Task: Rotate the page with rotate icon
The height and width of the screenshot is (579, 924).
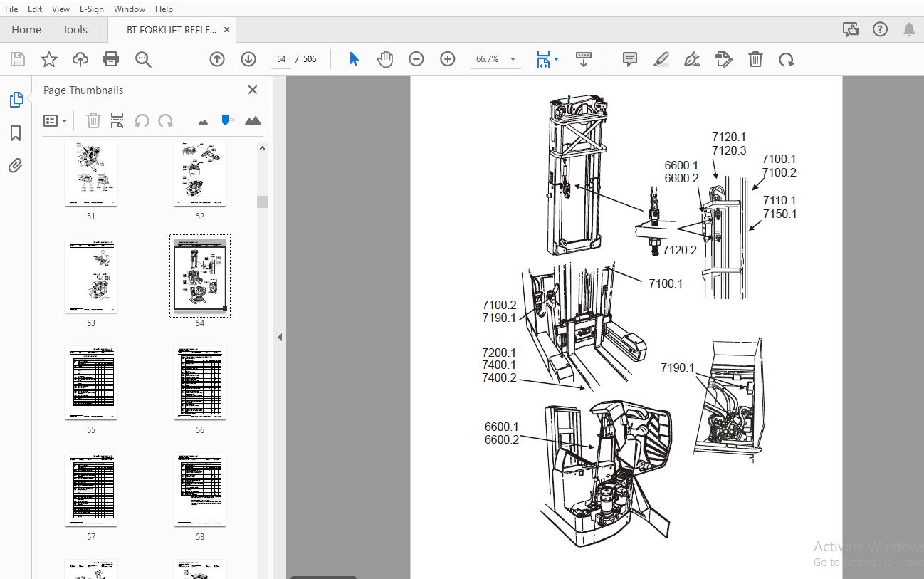Action: (787, 59)
